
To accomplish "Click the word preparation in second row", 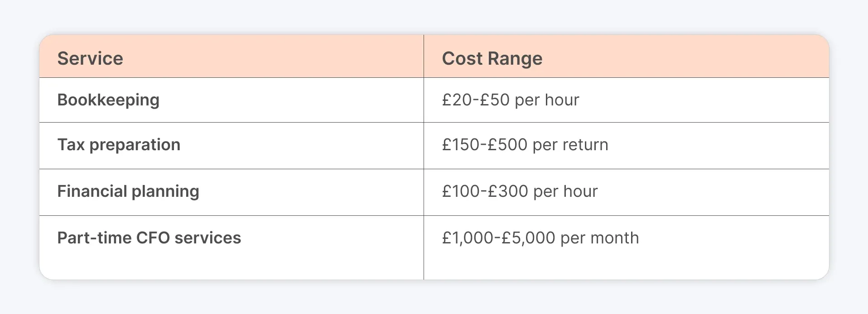I will click(135, 145).
